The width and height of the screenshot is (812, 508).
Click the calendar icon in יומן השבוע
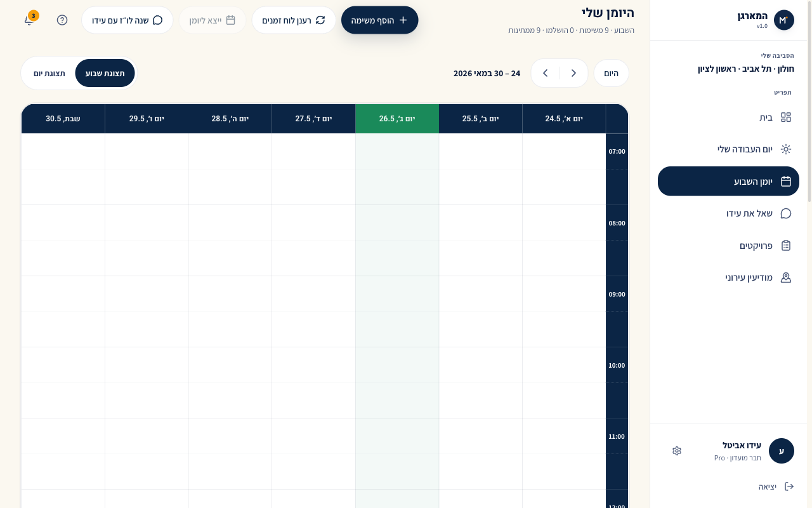pyautogui.click(x=786, y=181)
